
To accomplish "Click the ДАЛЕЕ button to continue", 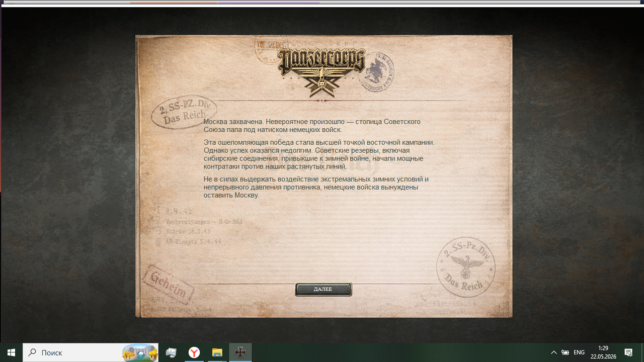I will pyautogui.click(x=323, y=289).
